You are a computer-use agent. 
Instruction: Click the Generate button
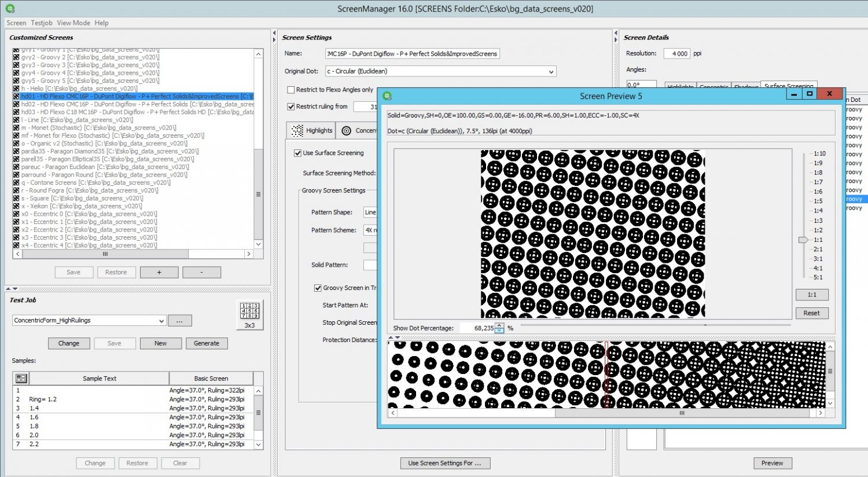click(207, 343)
